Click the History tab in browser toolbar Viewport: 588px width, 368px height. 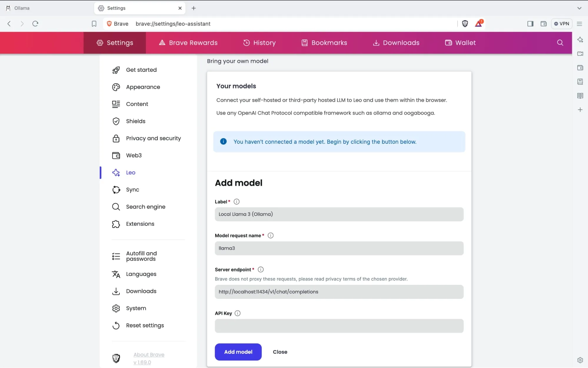(x=259, y=42)
